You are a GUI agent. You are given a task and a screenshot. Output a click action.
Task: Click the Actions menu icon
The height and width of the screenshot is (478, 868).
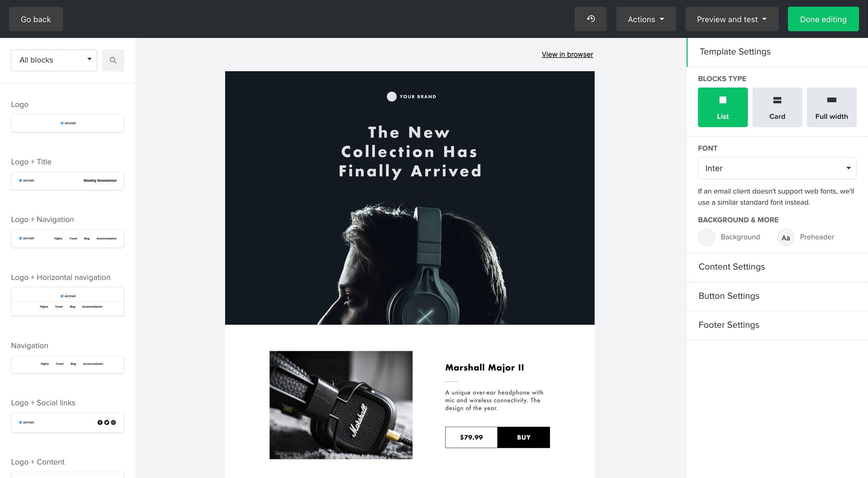point(646,19)
